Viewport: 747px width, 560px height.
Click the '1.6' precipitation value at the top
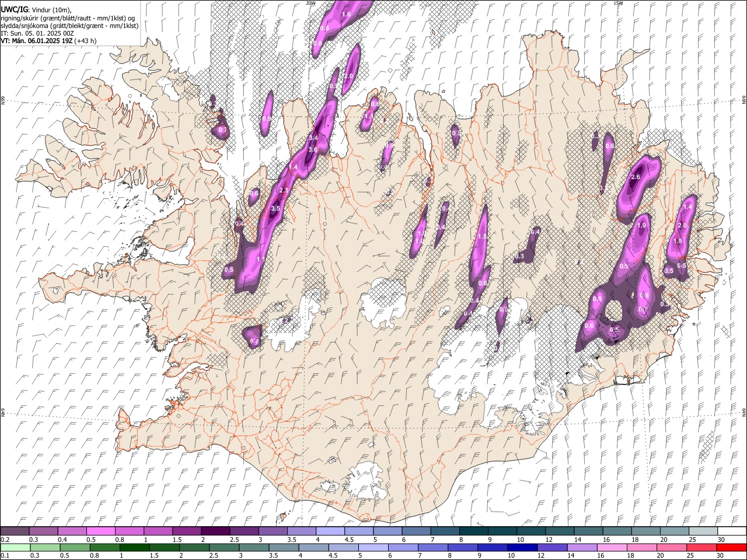tap(346, 14)
